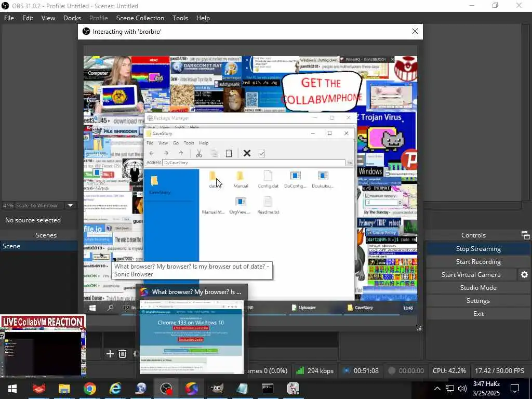The width and height of the screenshot is (532, 399).
Task: Select the Readme.txt file
Action: (x=268, y=206)
